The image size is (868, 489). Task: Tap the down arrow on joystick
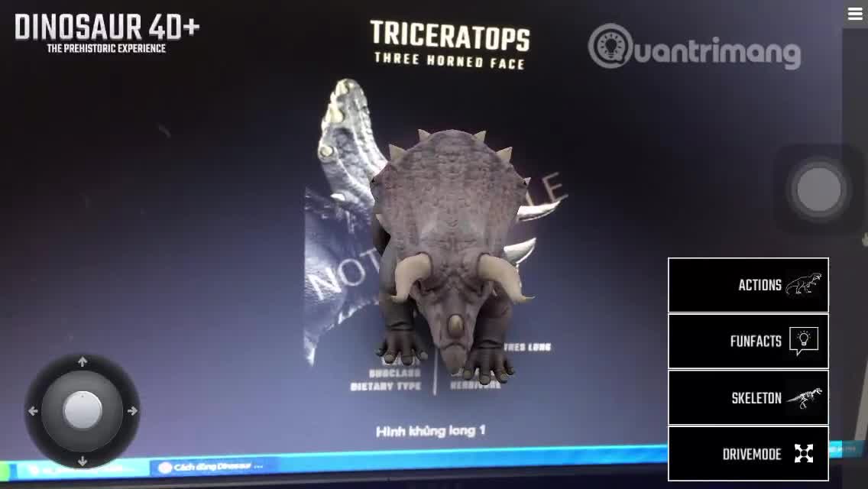pyautogui.click(x=83, y=461)
